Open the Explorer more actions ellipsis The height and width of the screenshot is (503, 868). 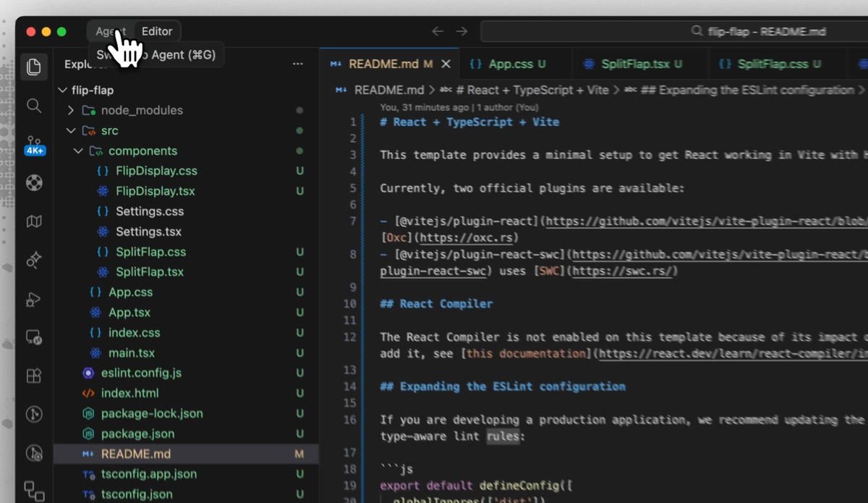[x=297, y=64]
